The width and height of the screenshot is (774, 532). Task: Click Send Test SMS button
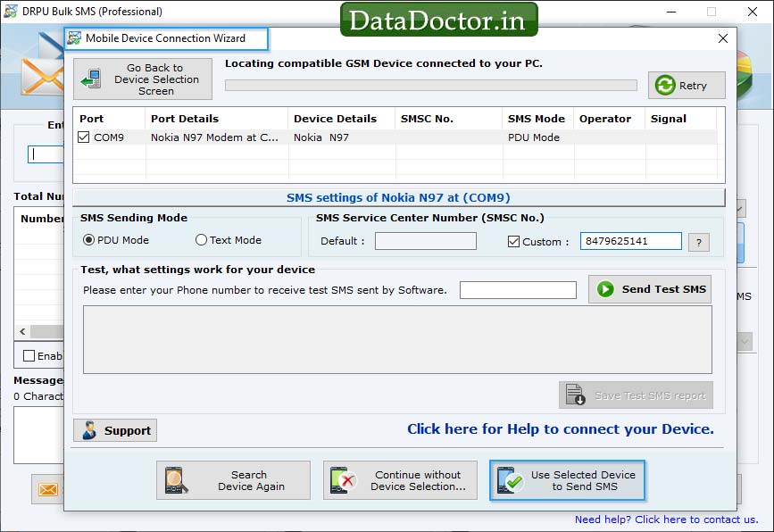(x=650, y=289)
